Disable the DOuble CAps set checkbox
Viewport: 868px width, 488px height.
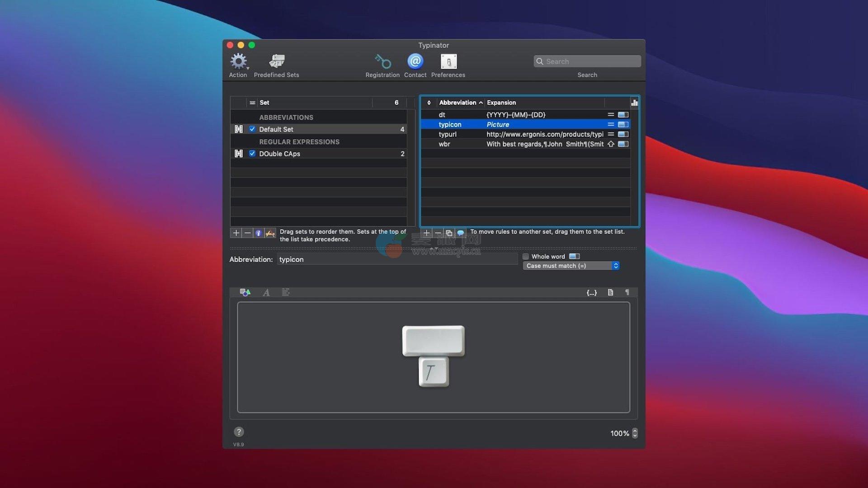pos(252,154)
